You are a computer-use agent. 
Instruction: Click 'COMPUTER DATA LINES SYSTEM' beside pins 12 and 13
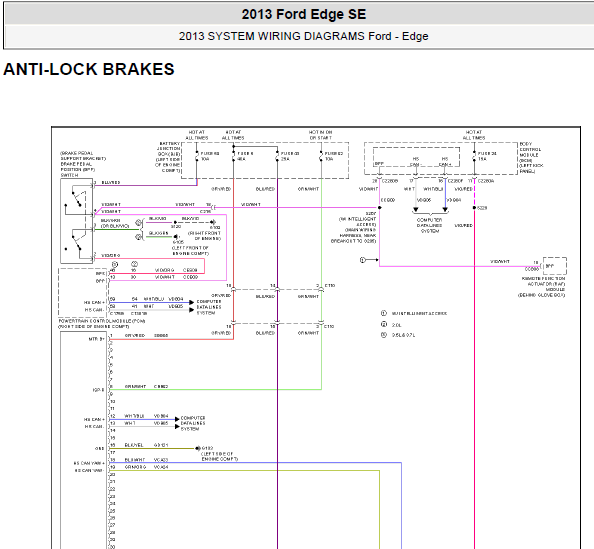pyautogui.click(x=193, y=423)
